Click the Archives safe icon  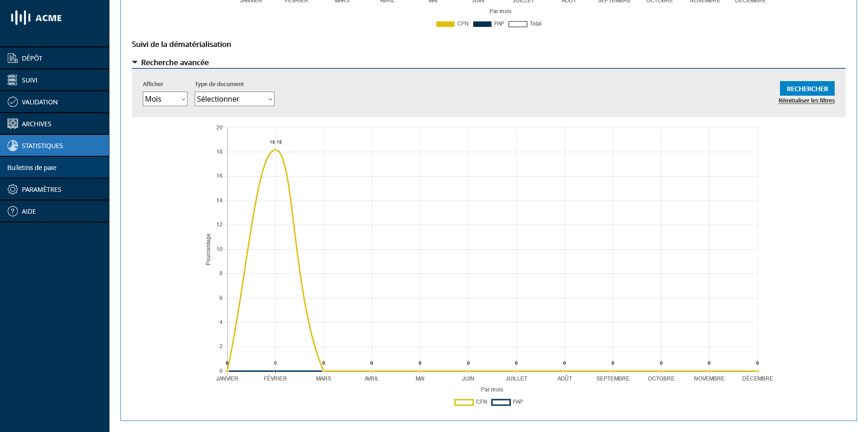[x=13, y=123]
